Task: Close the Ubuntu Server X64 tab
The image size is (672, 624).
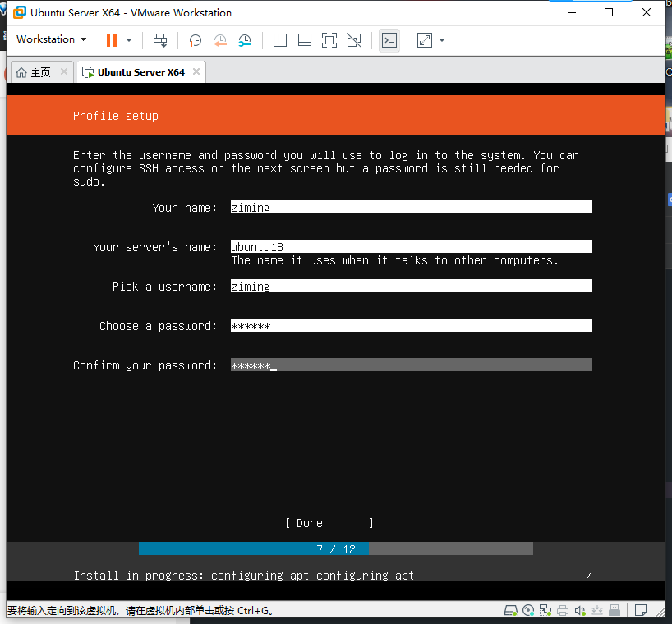Action: (x=196, y=71)
